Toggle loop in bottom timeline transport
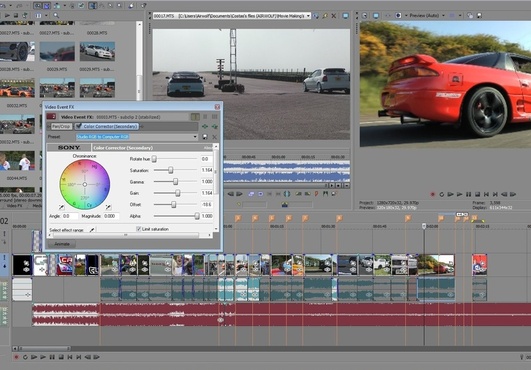The height and width of the screenshot is (370, 531). 25,357
